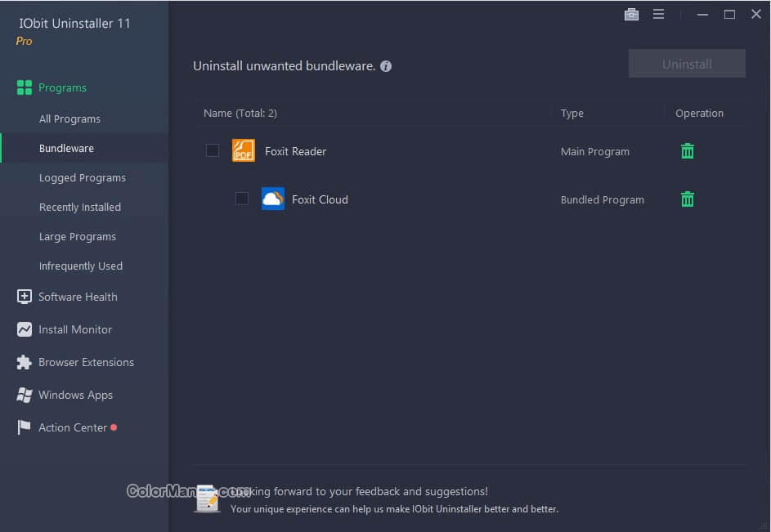Open Software Health from the sidebar icon

coord(24,297)
